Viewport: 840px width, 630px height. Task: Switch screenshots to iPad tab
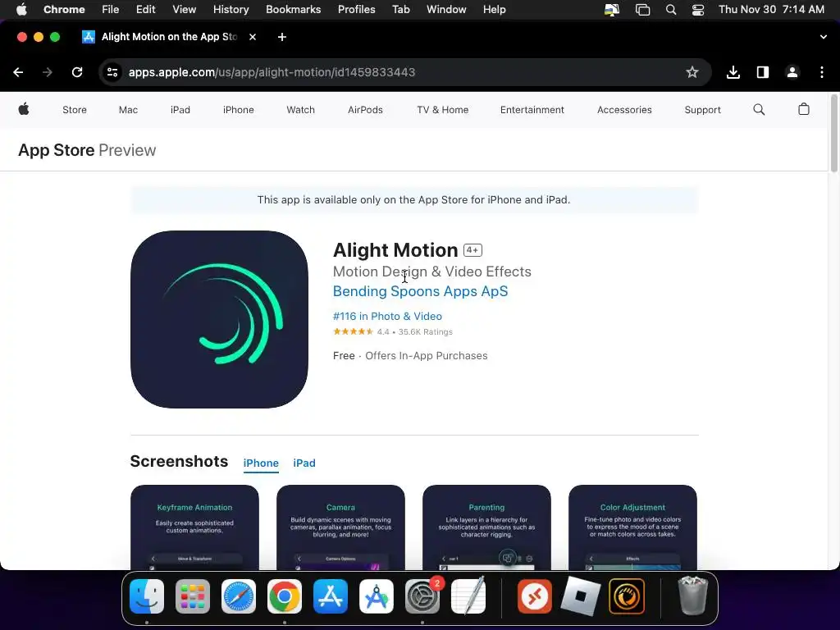[304, 463]
